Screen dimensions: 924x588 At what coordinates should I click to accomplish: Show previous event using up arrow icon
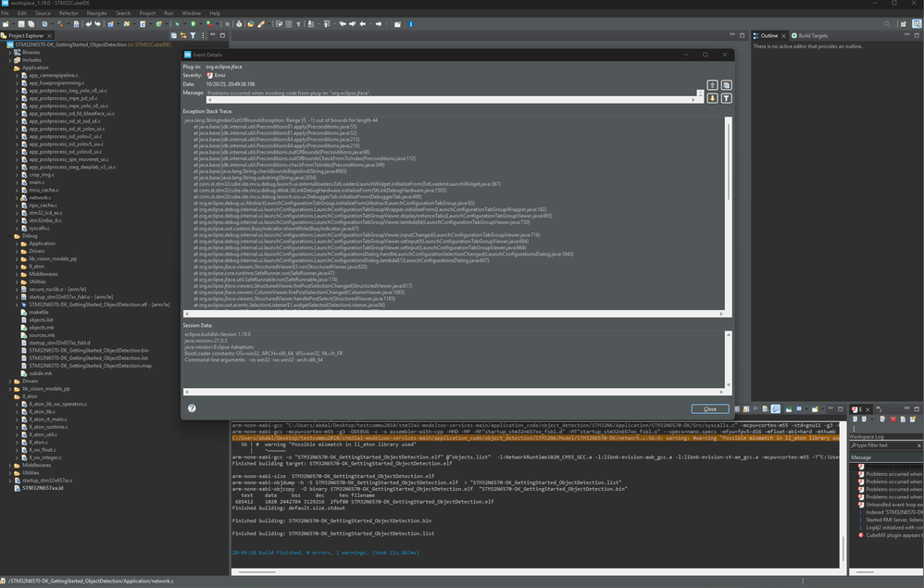point(712,85)
